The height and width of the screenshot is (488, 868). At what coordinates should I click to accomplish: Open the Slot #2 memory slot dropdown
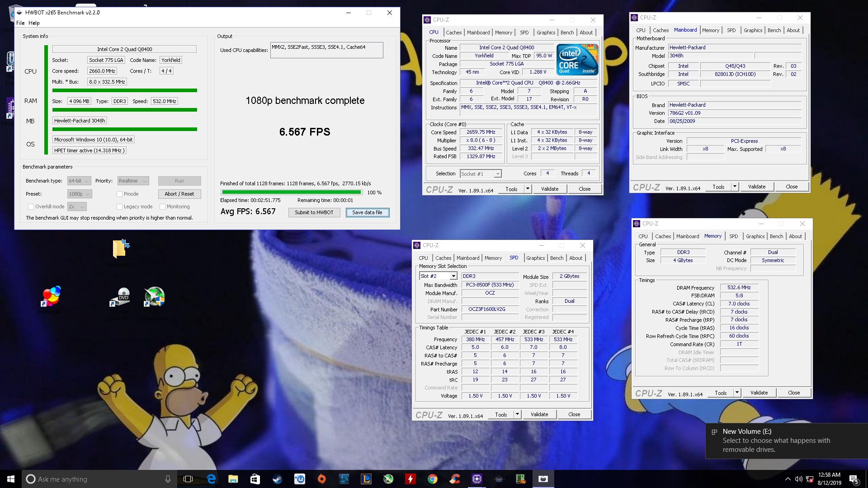point(438,276)
